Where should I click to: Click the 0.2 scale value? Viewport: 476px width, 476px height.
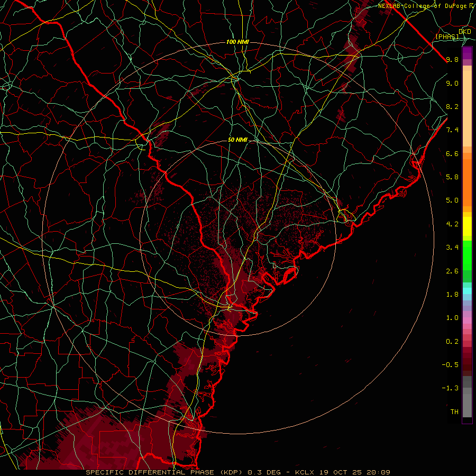pyautogui.click(x=452, y=342)
